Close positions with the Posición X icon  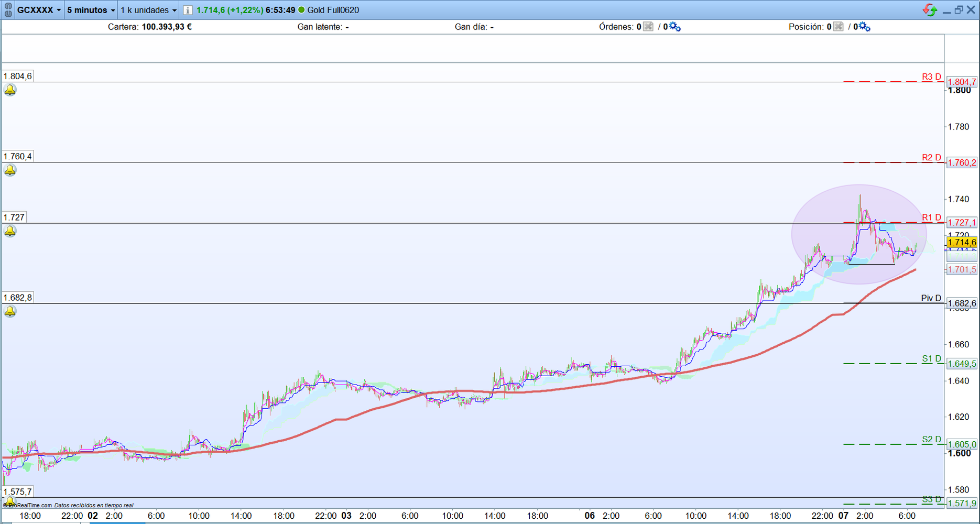[x=838, y=27]
